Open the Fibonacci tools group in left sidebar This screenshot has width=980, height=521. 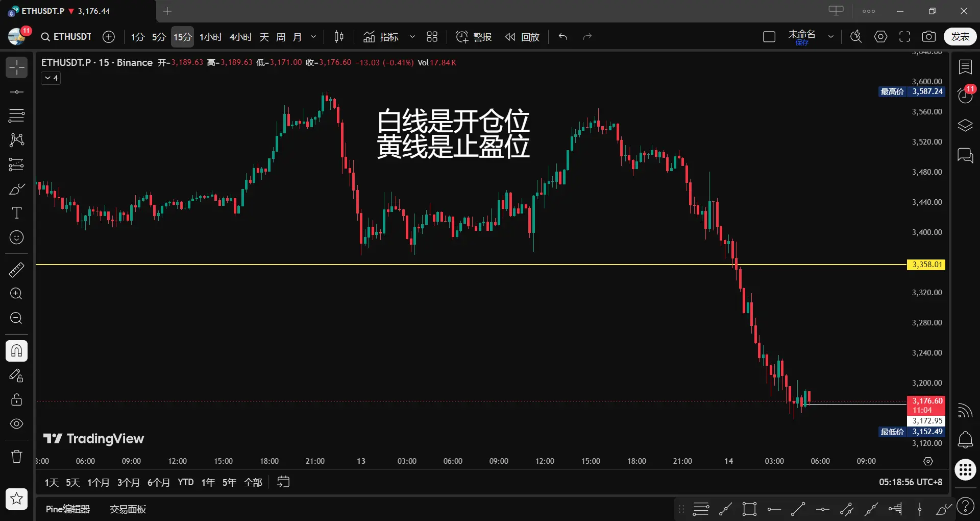[16, 116]
